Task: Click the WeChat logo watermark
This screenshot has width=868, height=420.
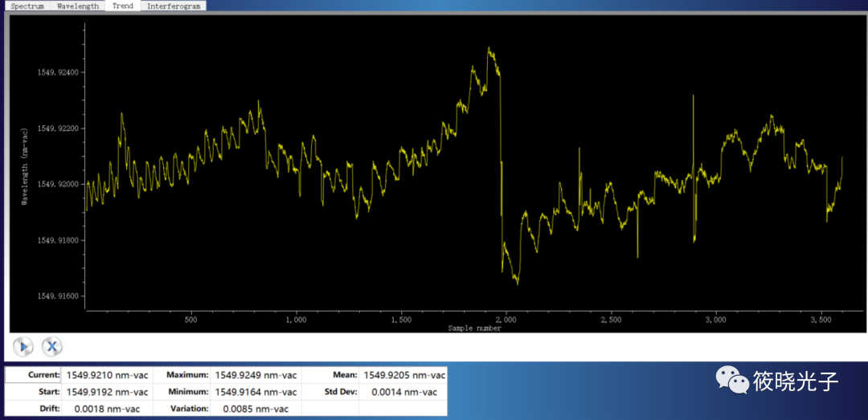Action: tap(731, 379)
